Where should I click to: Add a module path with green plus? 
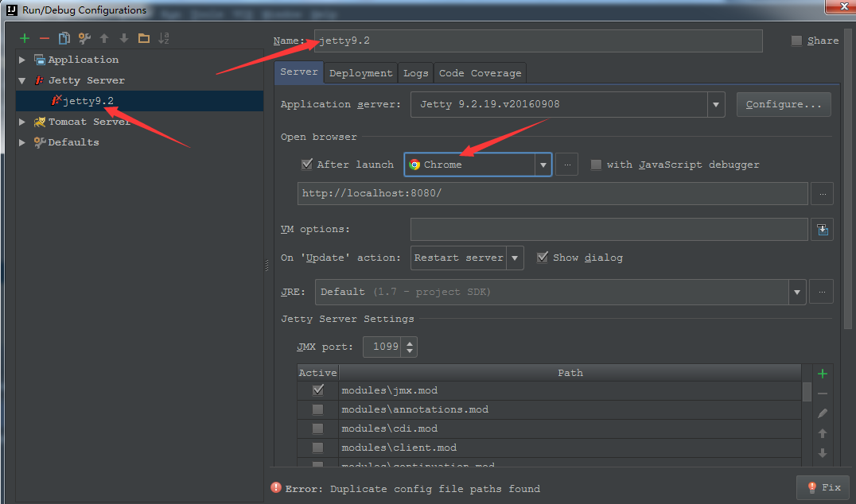click(x=822, y=374)
